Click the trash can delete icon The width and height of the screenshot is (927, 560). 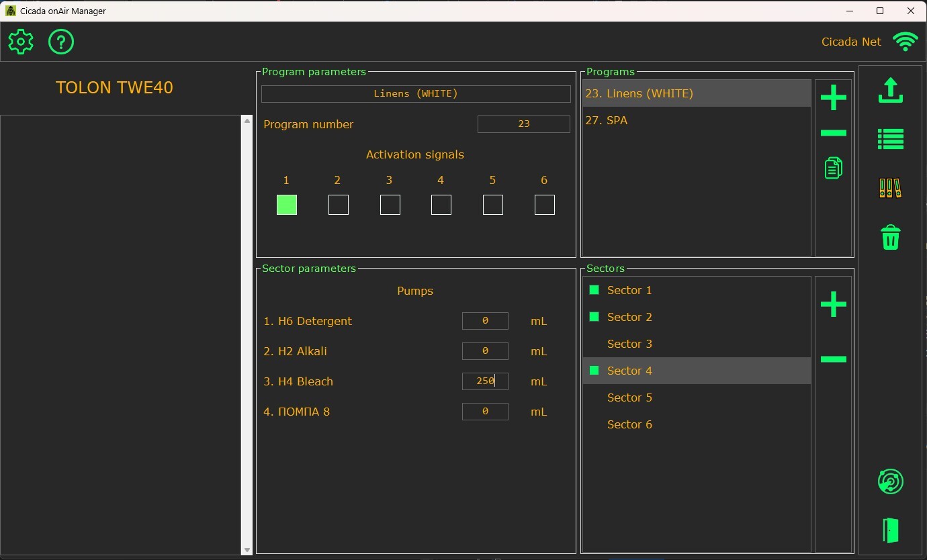tap(890, 237)
